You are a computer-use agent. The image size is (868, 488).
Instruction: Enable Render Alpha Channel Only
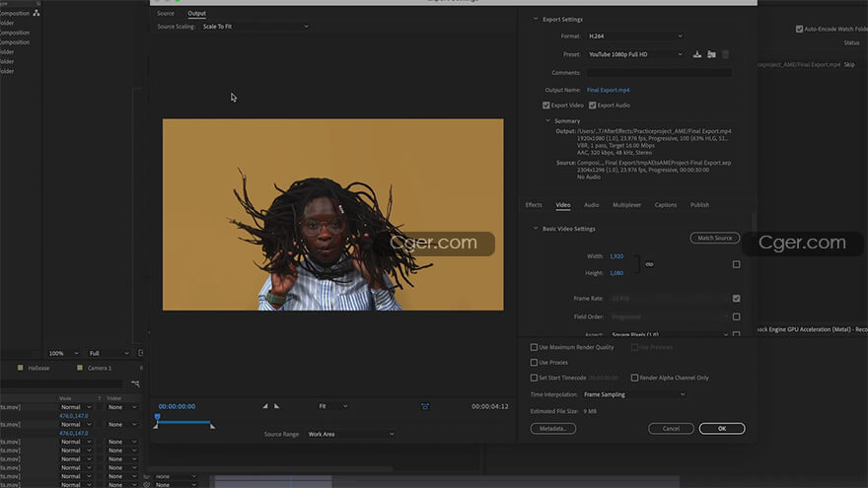[634, 378]
